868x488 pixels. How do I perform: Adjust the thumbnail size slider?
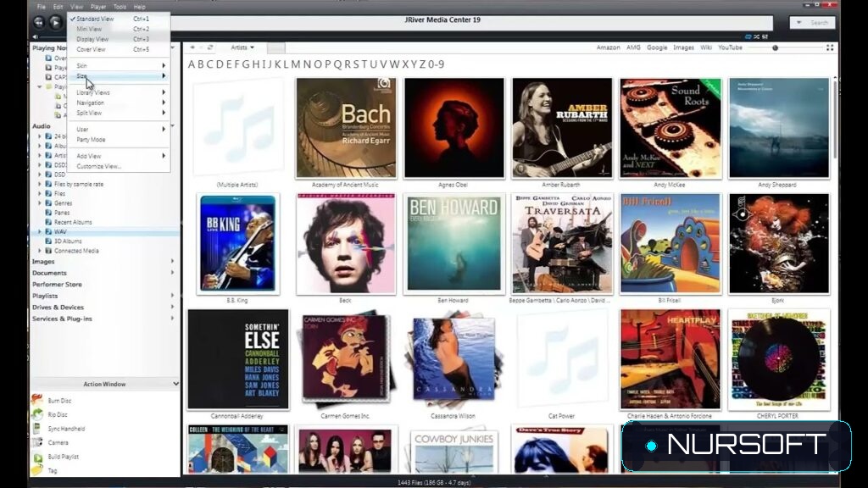pos(775,47)
